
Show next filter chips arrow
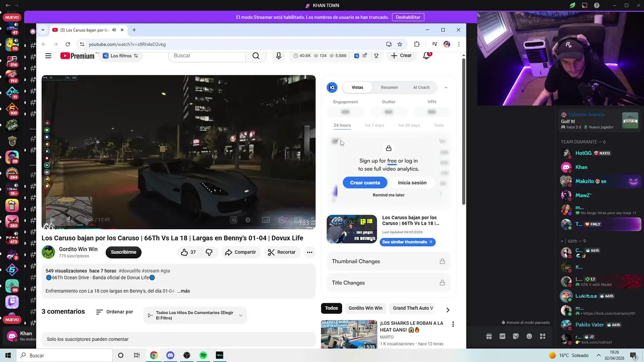(448, 310)
